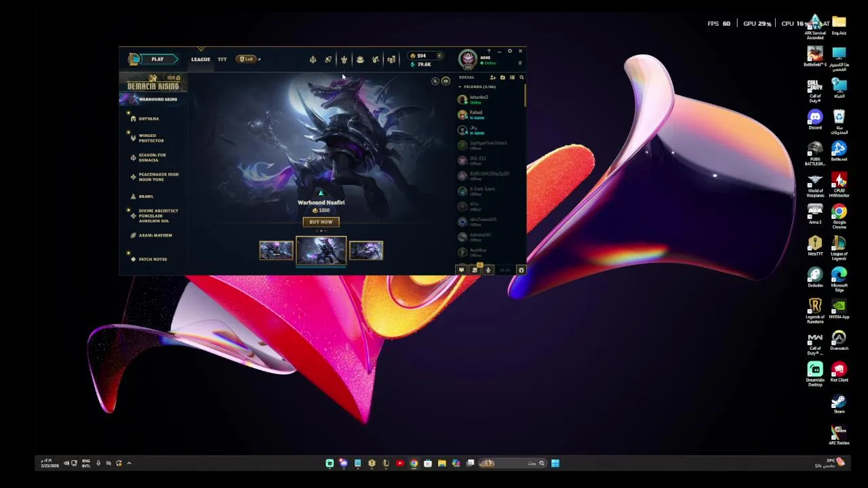Open Legends of Runeterra desktop shortcut

pyautogui.click(x=814, y=310)
